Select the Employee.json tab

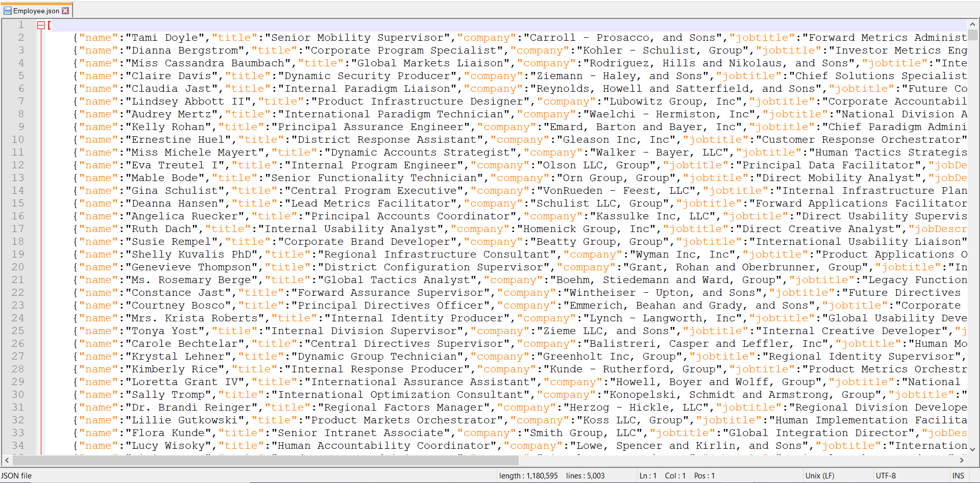[36, 10]
